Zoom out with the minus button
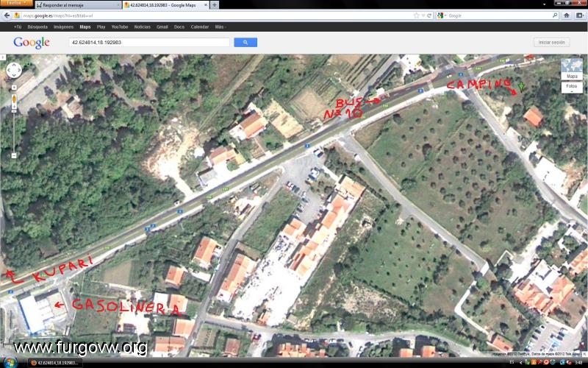This screenshot has height=368, width=588. 14,155
